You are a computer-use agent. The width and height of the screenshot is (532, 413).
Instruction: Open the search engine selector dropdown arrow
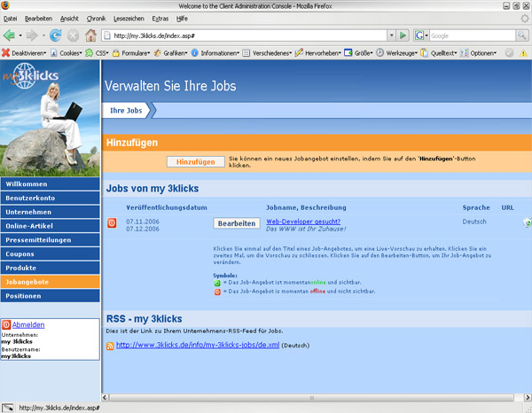(426, 35)
